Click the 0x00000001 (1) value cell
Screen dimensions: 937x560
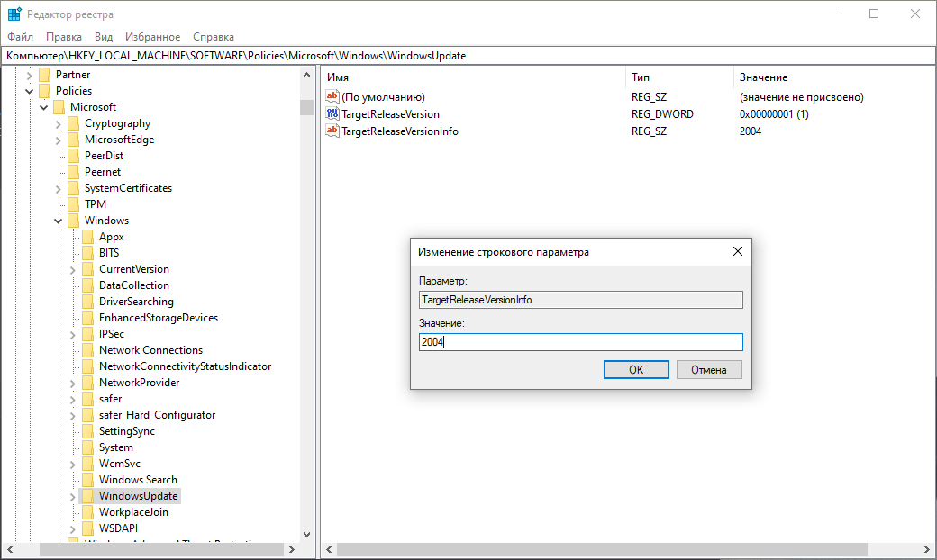point(774,113)
